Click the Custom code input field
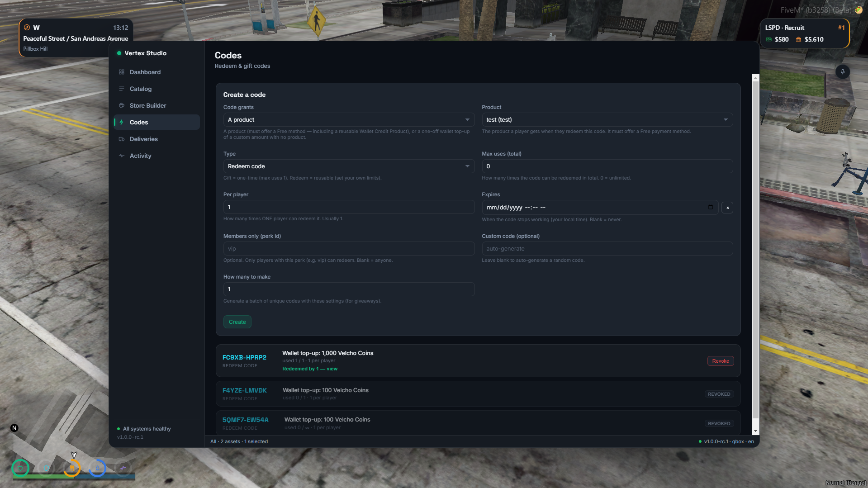The image size is (868, 488). pyautogui.click(x=607, y=249)
